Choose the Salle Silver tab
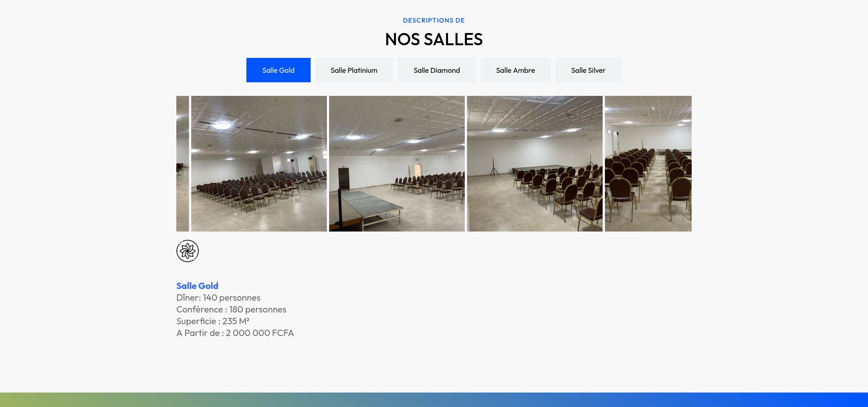 [588, 70]
